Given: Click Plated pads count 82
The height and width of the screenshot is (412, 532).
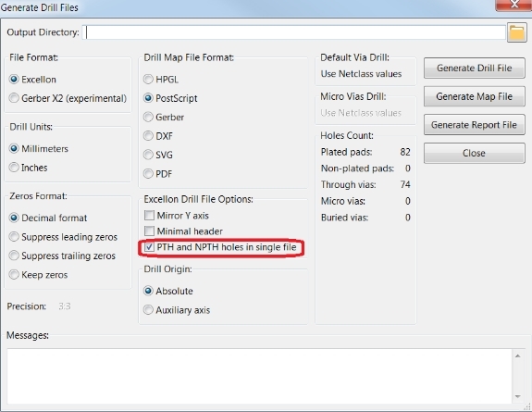Looking at the screenshot, I should pyautogui.click(x=405, y=152).
